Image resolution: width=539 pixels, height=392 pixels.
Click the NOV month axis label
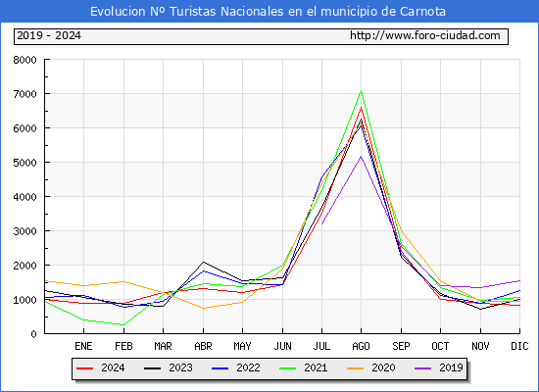coord(480,346)
